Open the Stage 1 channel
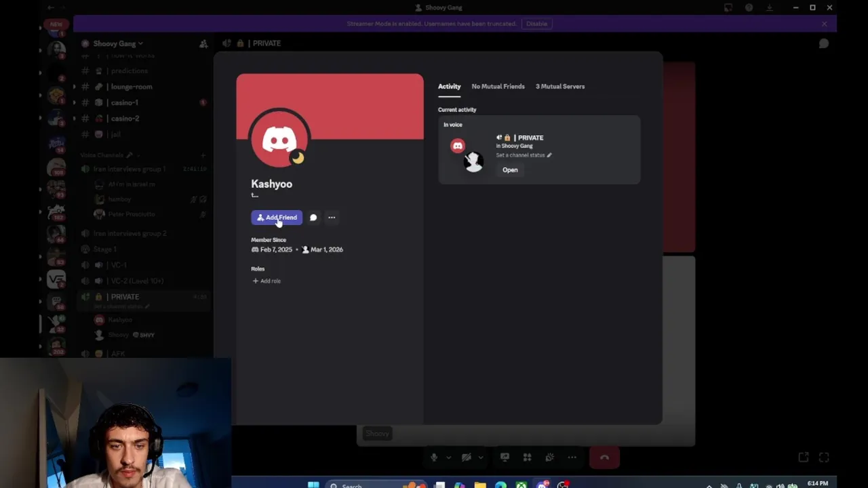Image resolution: width=868 pixels, height=488 pixels. [x=105, y=249]
